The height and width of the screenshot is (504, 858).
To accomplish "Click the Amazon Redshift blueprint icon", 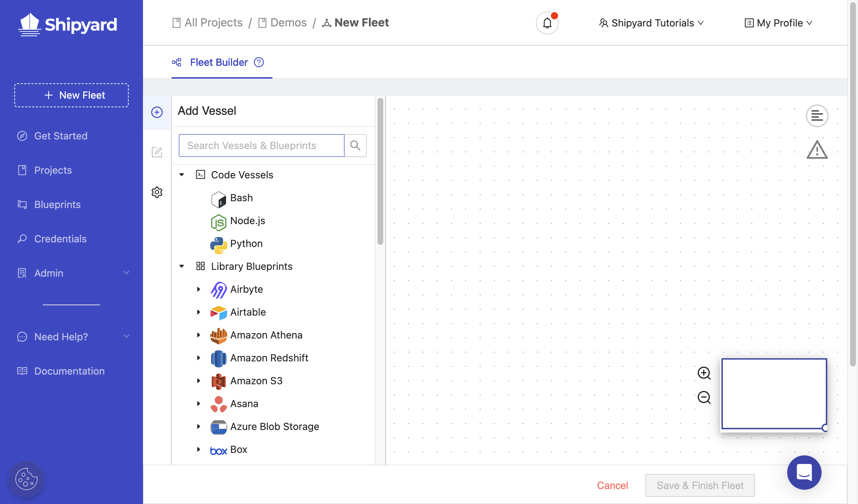I will (x=219, y=358).
